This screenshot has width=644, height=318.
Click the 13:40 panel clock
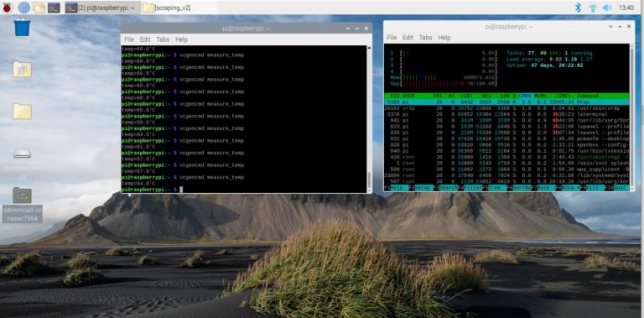pos(626,8)
